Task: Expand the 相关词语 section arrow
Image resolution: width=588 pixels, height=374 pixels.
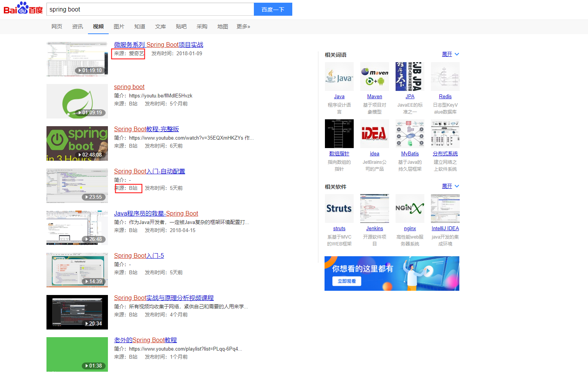Action: [x=457, y=54]
